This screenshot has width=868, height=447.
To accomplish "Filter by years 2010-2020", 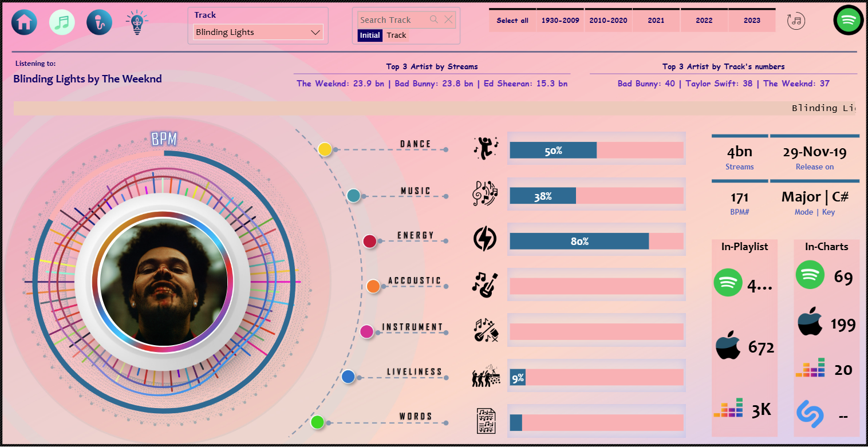I will [x=609, y=21].
